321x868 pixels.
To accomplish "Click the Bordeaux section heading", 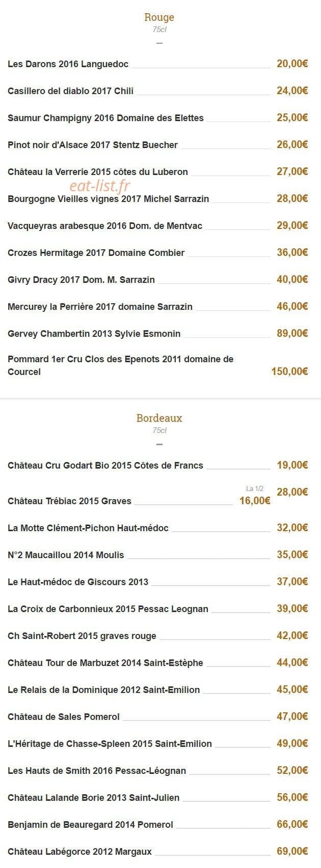I will click(159, 418).
